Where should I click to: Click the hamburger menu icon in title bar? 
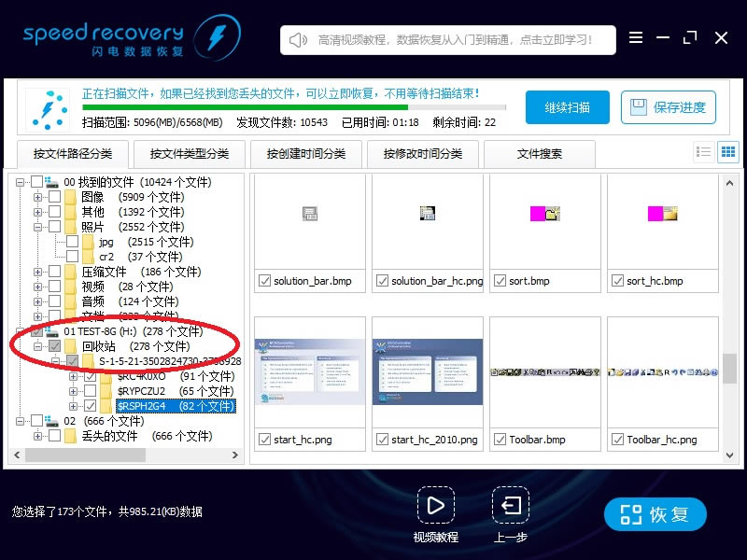pos(636,38)
